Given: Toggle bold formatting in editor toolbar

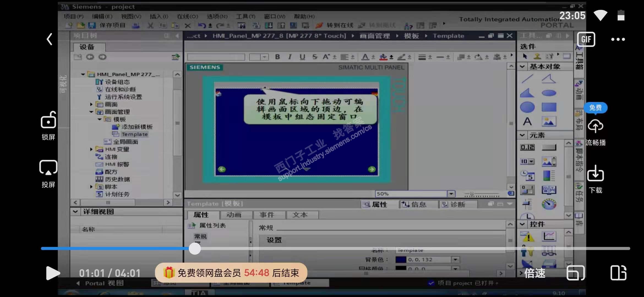Looking at the screenshot, I should (x=277, y=57).
